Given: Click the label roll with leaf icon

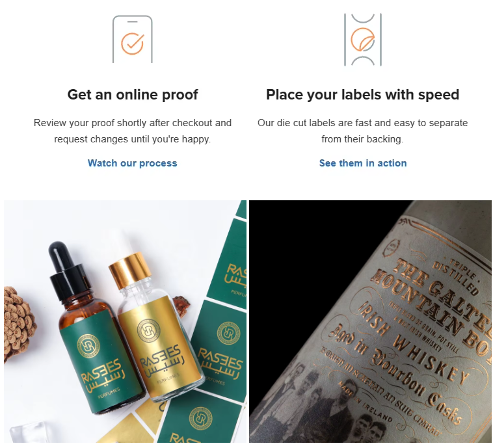Looking at the screenshot, I should tap(362, 40).
